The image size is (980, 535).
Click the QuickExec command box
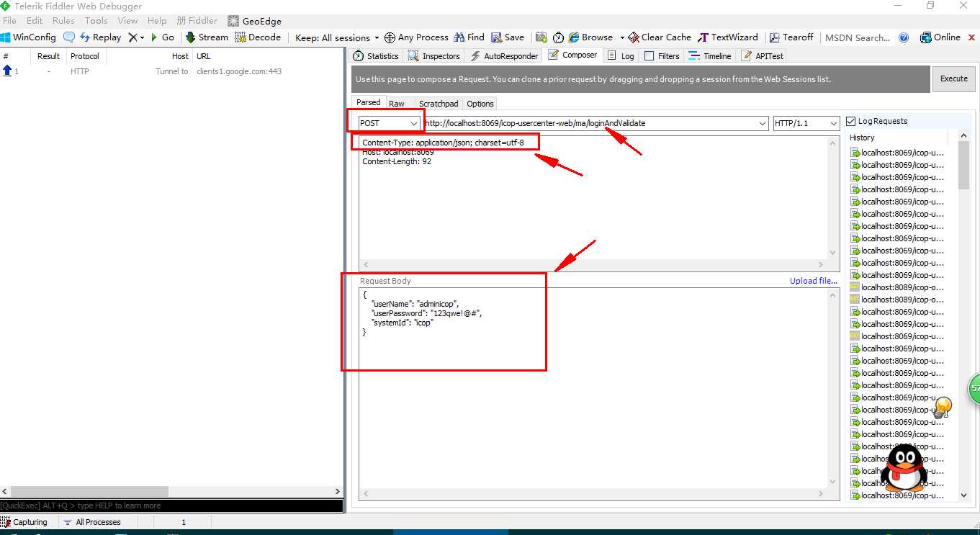(171, 505)
